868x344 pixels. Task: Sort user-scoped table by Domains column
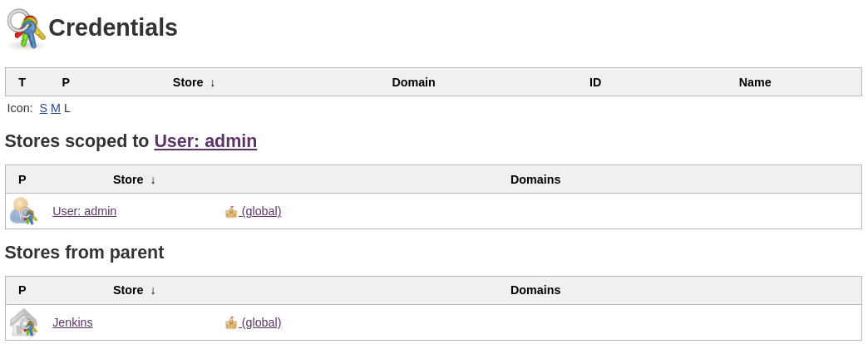pos(535,179)
